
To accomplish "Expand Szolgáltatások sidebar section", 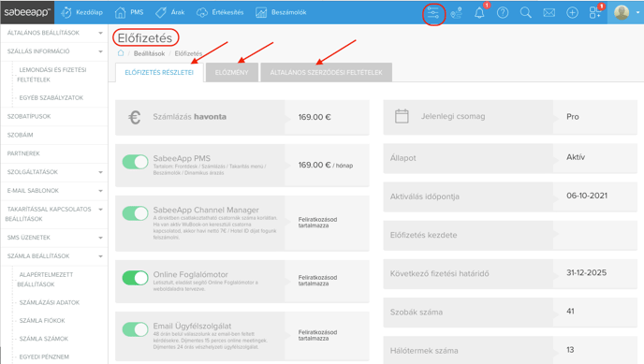I will click(x=101, y=172).
